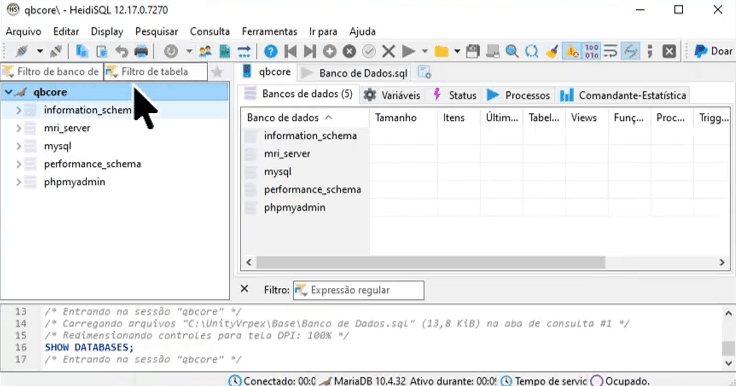Viewport: 736px width, 386px height.
Task: Open the Arquivo menu
Action: click(23, 31)
